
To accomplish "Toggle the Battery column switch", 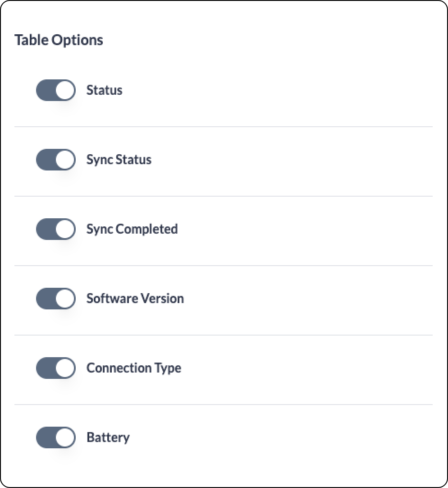I will click(56, 437).
